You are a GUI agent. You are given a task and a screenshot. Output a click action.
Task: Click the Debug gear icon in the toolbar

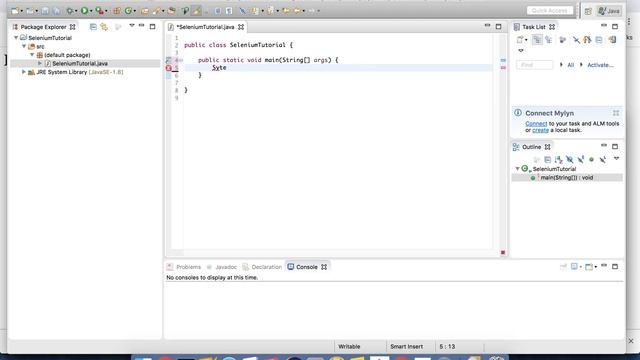[x=70, y=11]
